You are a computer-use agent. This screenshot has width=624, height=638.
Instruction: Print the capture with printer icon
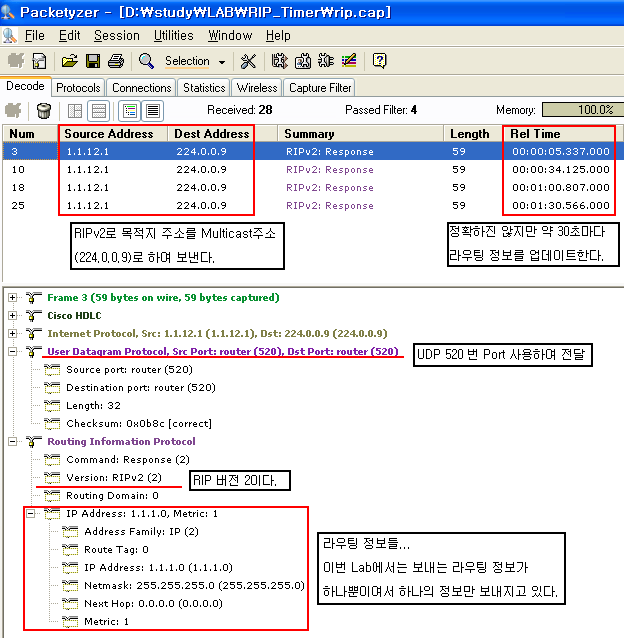coord(116,61)
